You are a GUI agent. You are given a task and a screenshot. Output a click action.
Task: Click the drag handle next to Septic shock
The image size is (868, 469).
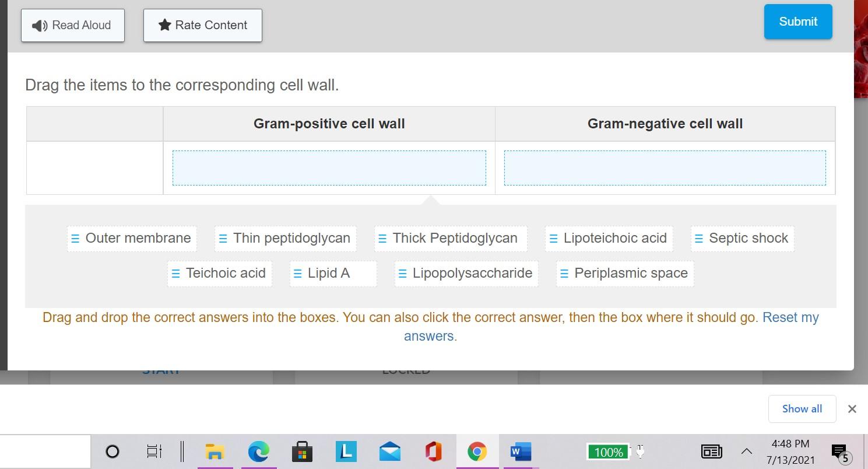tap(698, 238)
